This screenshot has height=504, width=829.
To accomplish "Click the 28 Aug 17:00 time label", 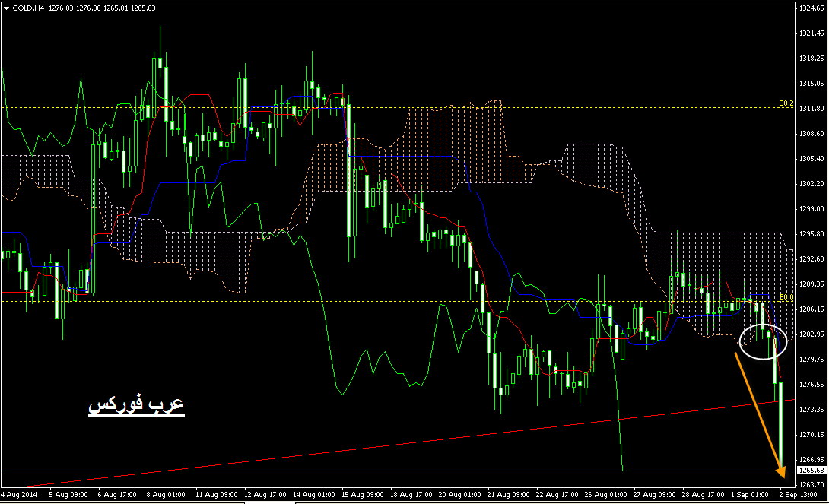I will click(x=704, y=495).
